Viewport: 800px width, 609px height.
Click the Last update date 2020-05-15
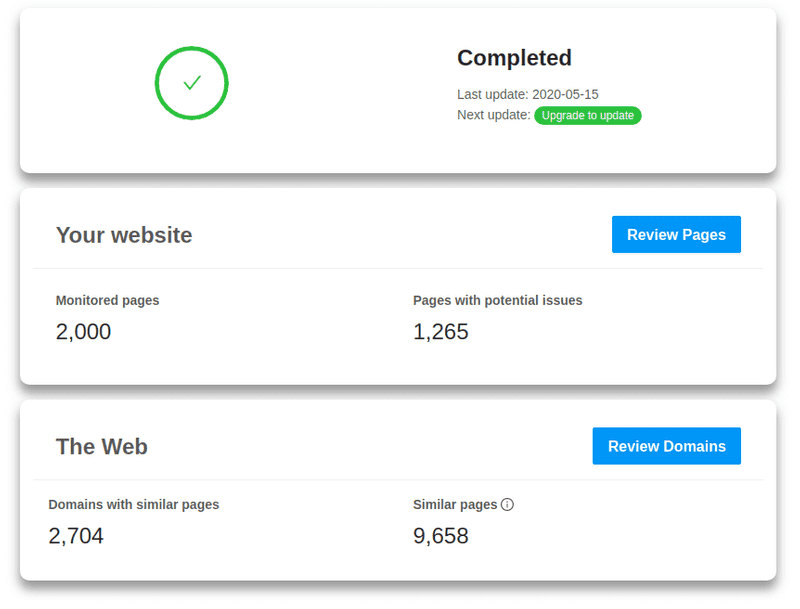(x=565, y=94)
